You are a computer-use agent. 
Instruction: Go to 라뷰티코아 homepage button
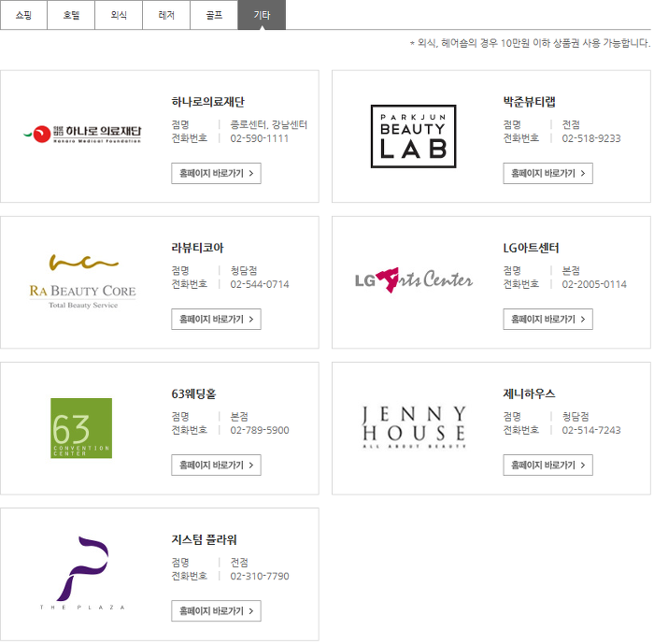[216, 320]
